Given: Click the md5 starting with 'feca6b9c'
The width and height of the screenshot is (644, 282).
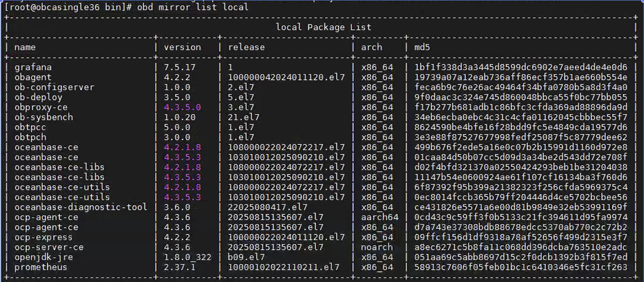Looking at the screenshot, I should pos(521,87).
